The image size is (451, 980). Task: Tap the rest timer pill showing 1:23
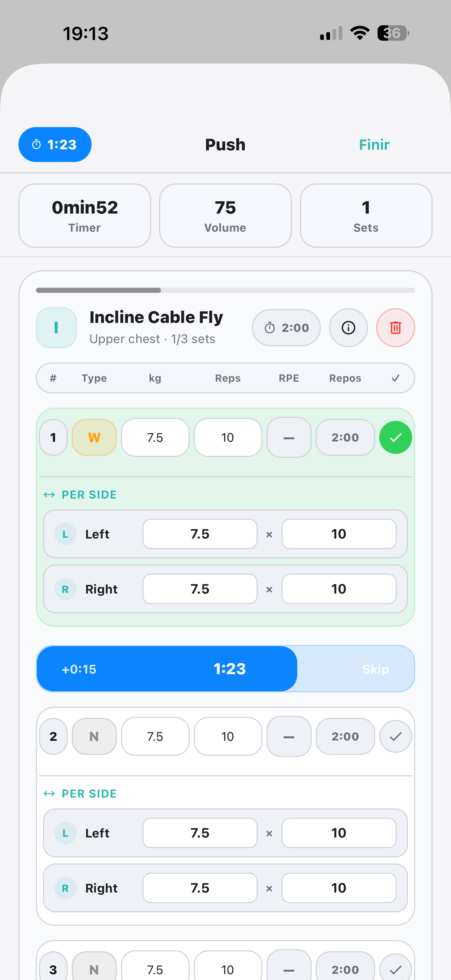pos(54,145)
